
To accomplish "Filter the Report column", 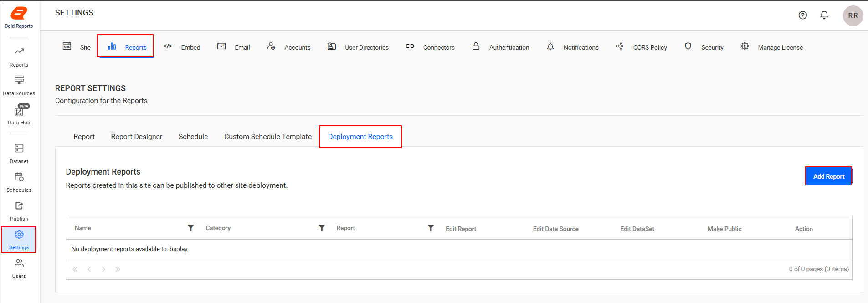I will (x=431, y=227).
